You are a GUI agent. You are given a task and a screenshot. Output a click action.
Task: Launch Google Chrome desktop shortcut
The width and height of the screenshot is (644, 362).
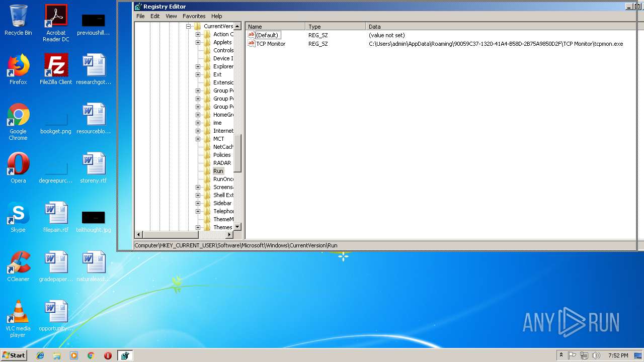(x=18, y=122)
